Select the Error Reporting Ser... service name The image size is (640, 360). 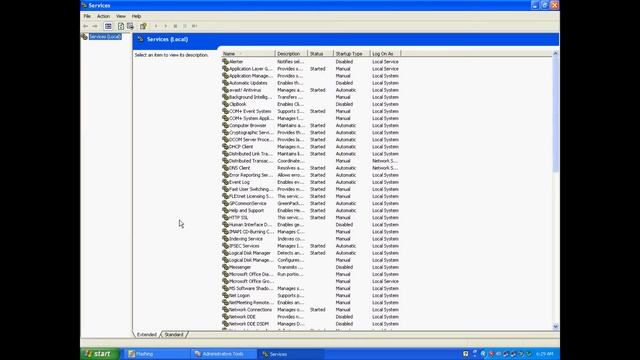(x=251, y=175)
